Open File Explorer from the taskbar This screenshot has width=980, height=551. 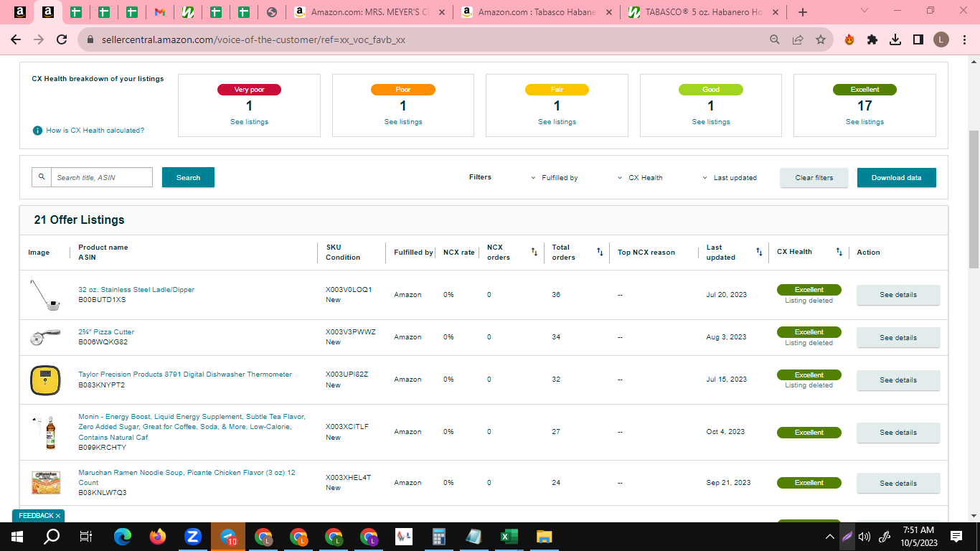tap(545, 537)
